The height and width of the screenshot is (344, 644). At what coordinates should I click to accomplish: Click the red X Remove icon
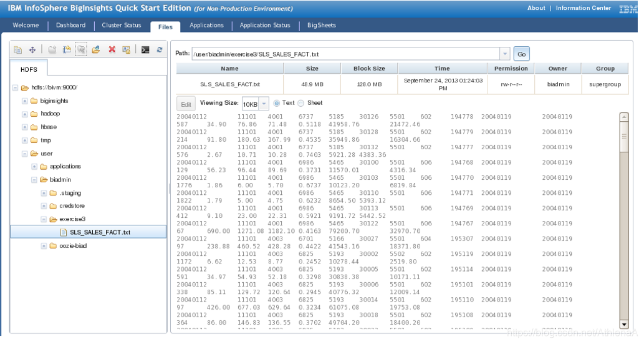[x=112, y=50]
